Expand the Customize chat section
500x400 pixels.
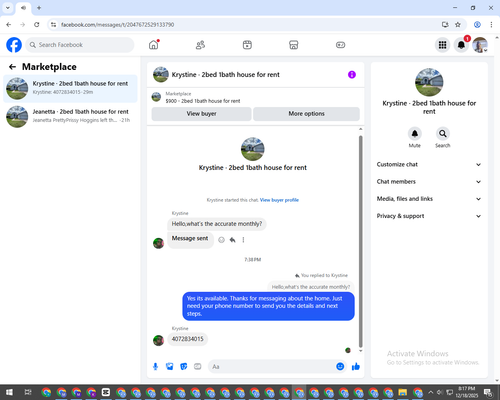pyautogui.click(x=429, y=164)
